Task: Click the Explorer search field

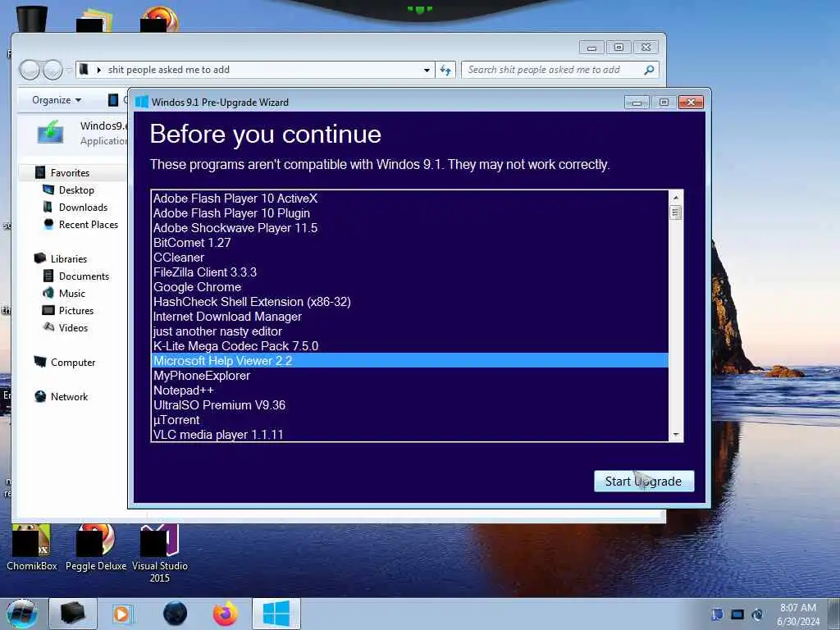Action: point(559,70)
